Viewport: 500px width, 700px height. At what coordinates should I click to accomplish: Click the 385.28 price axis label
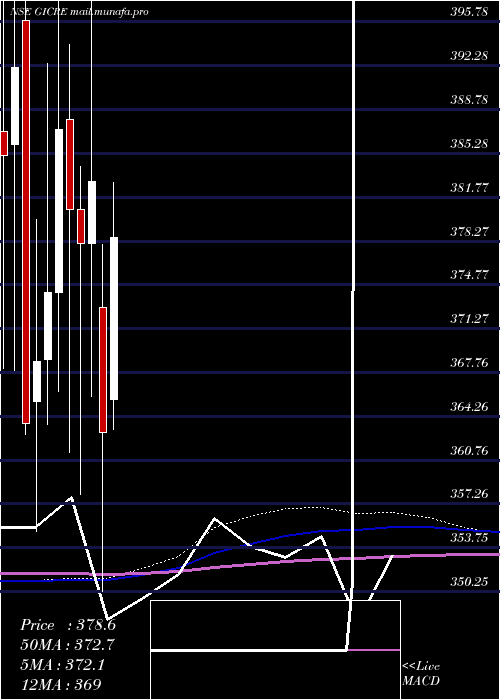(x=469, y=144)
